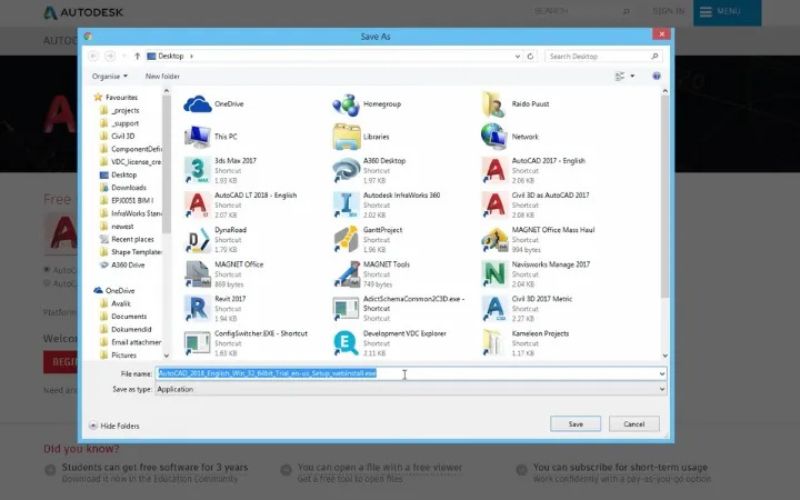Click the navigation pane scrollbar
The image size is (800, 500).
click(x=166, y=163)
